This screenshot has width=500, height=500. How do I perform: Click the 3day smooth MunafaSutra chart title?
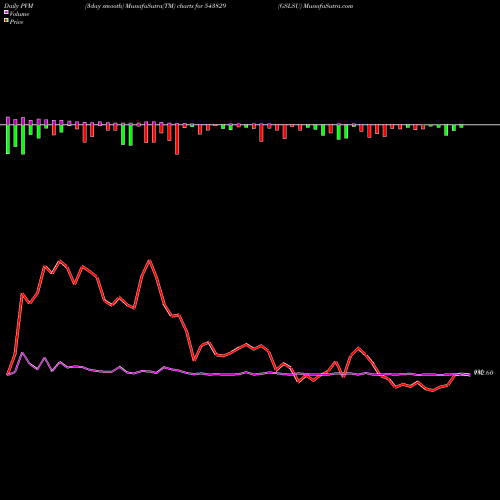(156, 6)
